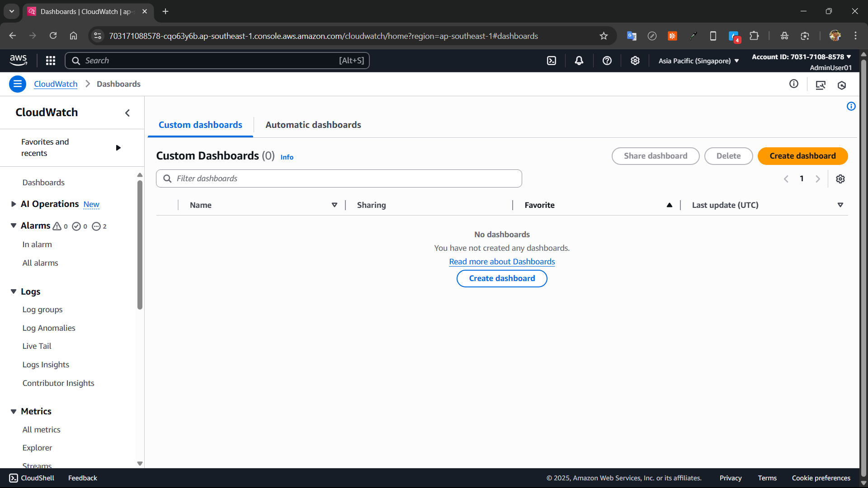The image size is (868, 488).
Task: Open the AWS help question mark menu
Action: (607, 61)
